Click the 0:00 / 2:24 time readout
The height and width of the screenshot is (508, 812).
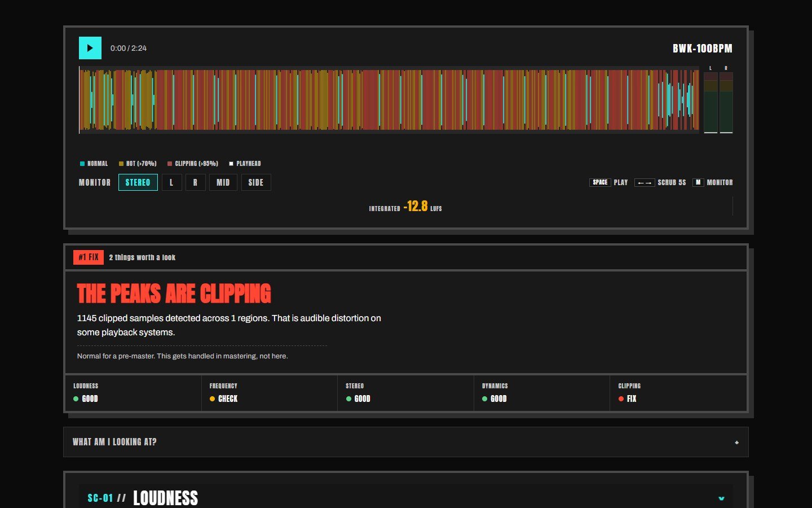point(129,49)
